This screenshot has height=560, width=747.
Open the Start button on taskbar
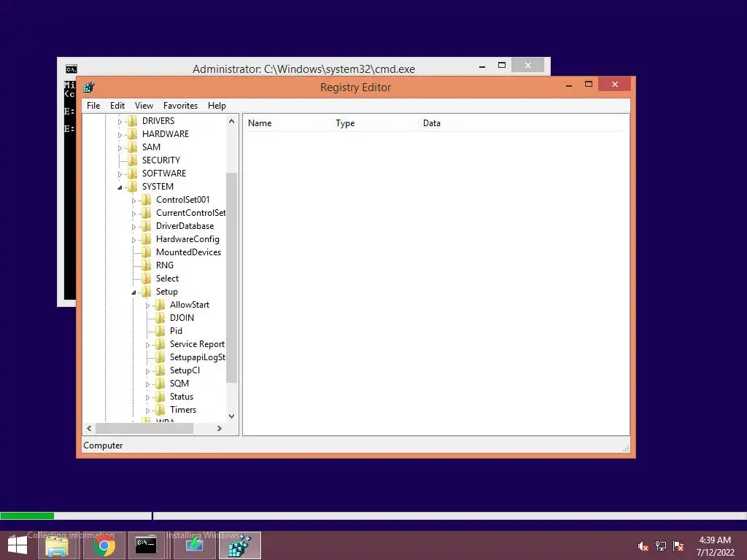18,545
